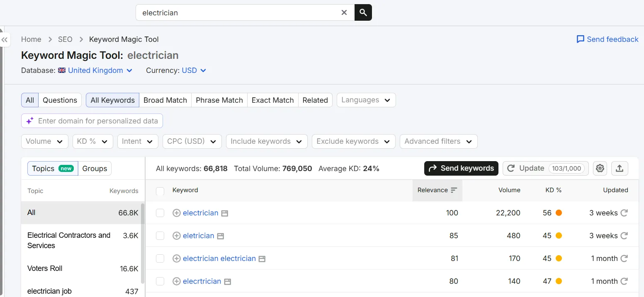The height and width of the screenshot is (297, 644).
Task: Open Include keywords dropdown
Action: click(x=267, y=141)
